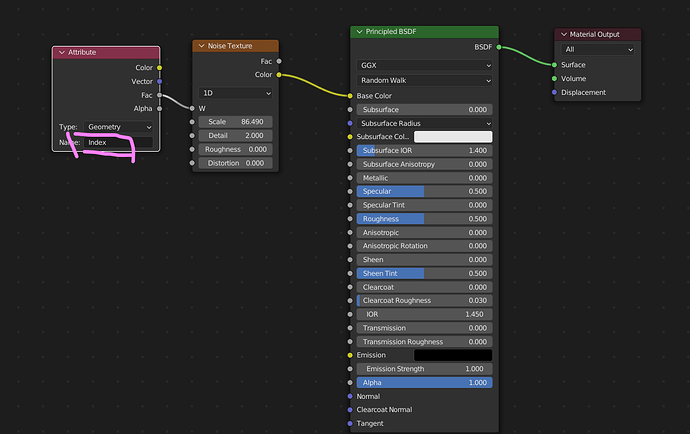Screen dimensions: 690x434
Task: Click the Material Output Surface socket
Action: (x=554, y=65)
